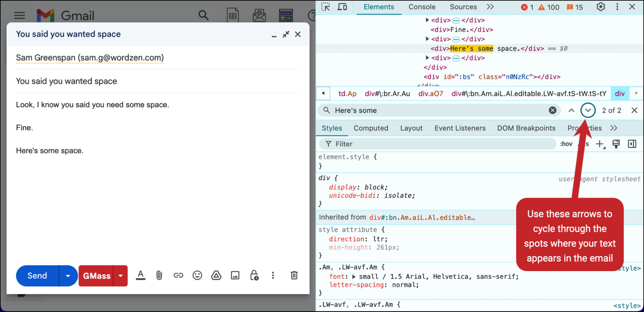
Task: Toggle :hov element state panel
Action: click(566, 144)
